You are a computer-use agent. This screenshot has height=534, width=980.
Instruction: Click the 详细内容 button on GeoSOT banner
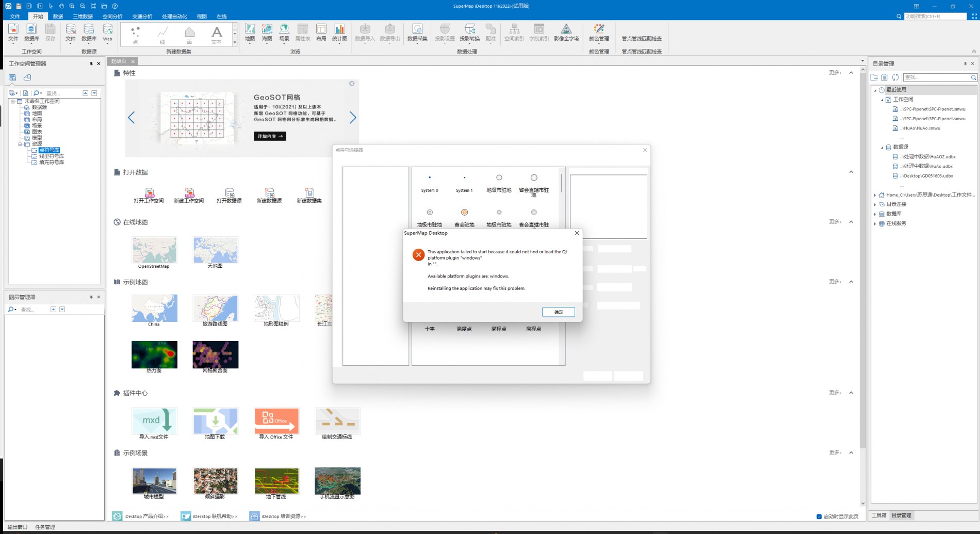pyautogui.click(x=270, y=136)
